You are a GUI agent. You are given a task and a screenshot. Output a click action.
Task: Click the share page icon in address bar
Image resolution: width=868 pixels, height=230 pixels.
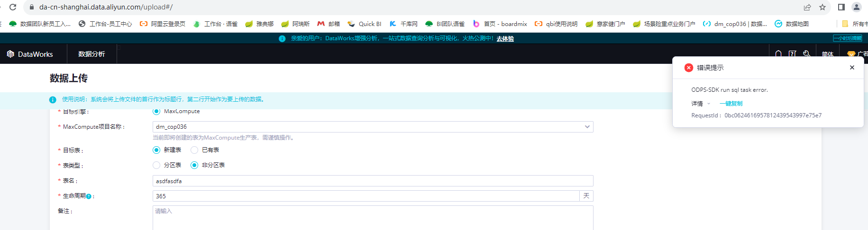[x=807, y=7]
